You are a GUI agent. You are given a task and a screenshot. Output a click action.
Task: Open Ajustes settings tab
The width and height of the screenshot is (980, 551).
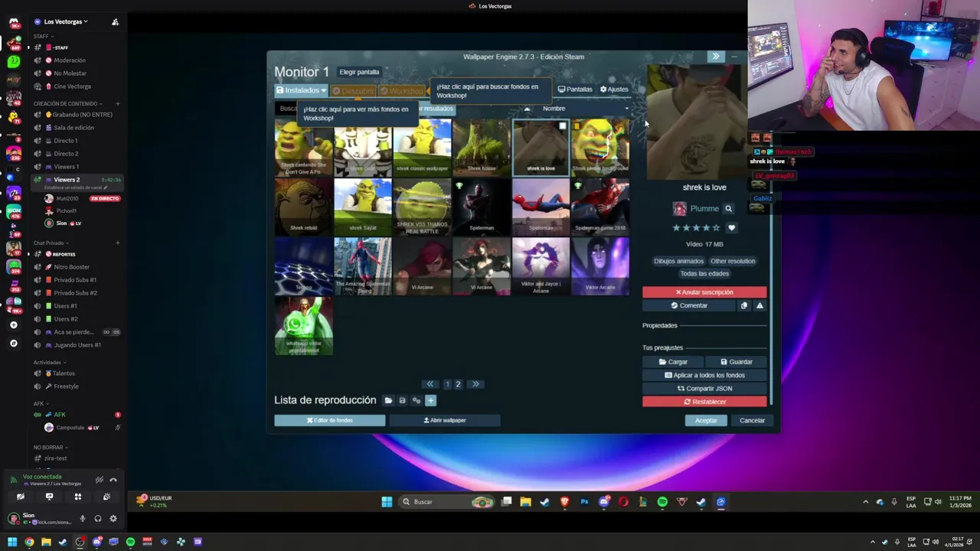point(614,90)
